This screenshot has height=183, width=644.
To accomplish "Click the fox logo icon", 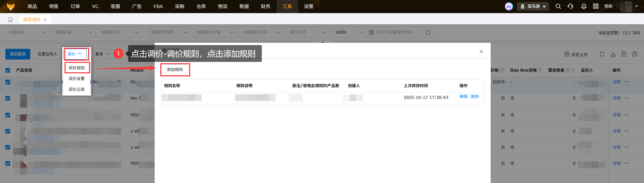I will click(11, 6).
